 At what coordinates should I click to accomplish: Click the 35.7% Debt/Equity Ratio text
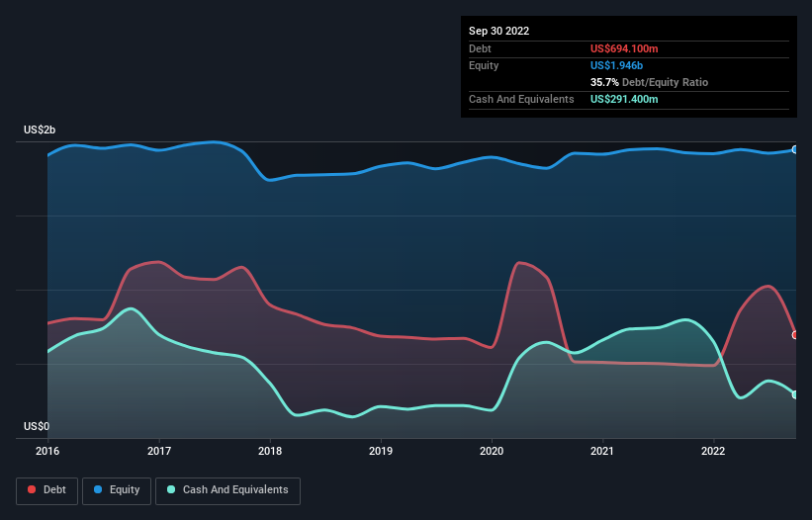point(649,82)
